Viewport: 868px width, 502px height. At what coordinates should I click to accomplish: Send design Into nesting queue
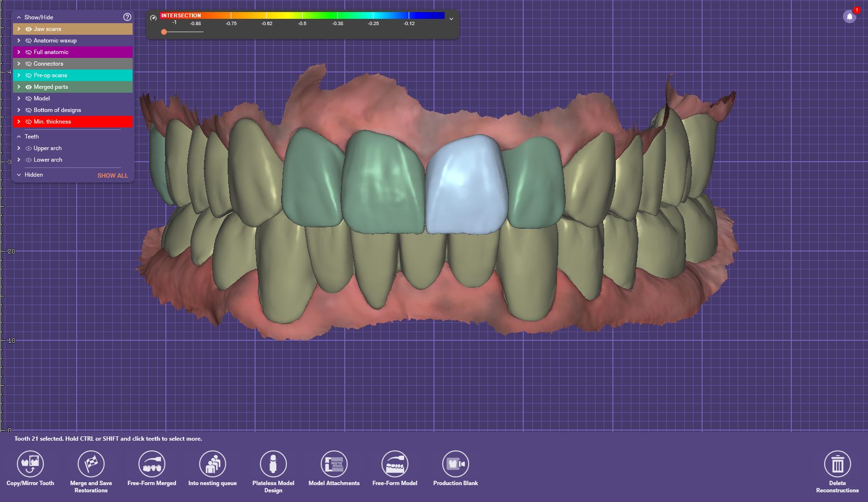213,464
